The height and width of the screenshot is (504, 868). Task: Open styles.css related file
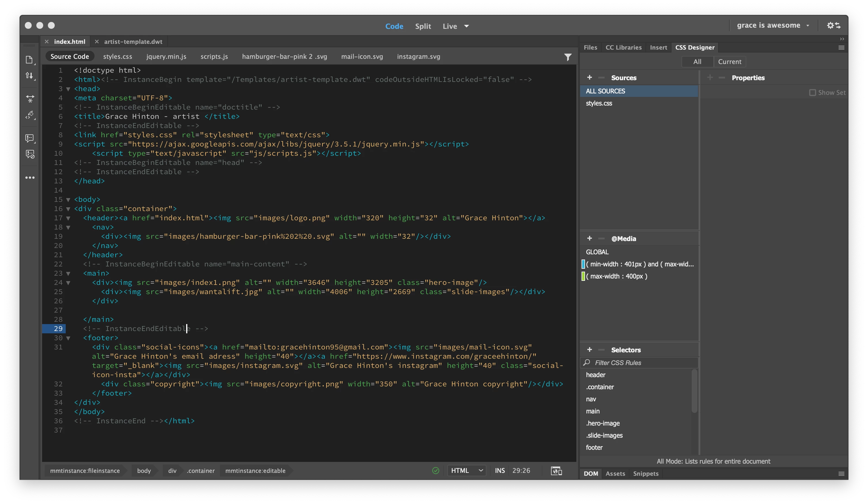click(x=118, y=57)
